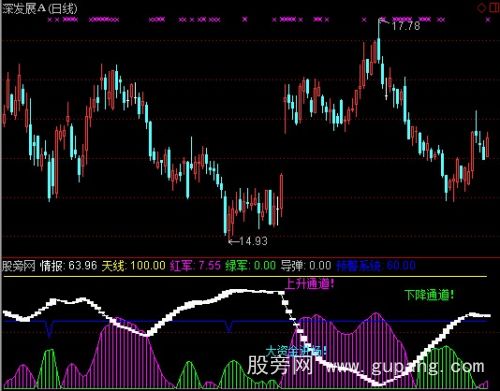Click the magenta 上升通道! annotation
Viewport: 500px width, 391px height.
(309, 284)
